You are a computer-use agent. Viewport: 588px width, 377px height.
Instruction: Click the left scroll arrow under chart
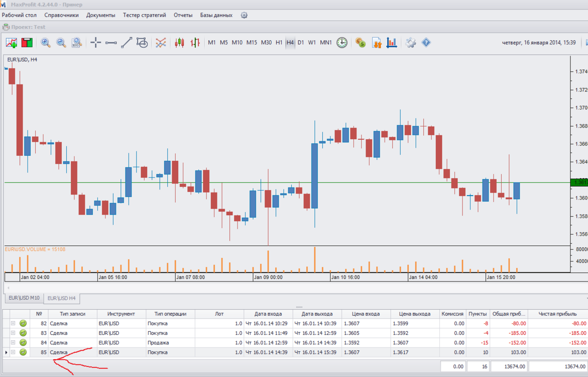(8, 288)
